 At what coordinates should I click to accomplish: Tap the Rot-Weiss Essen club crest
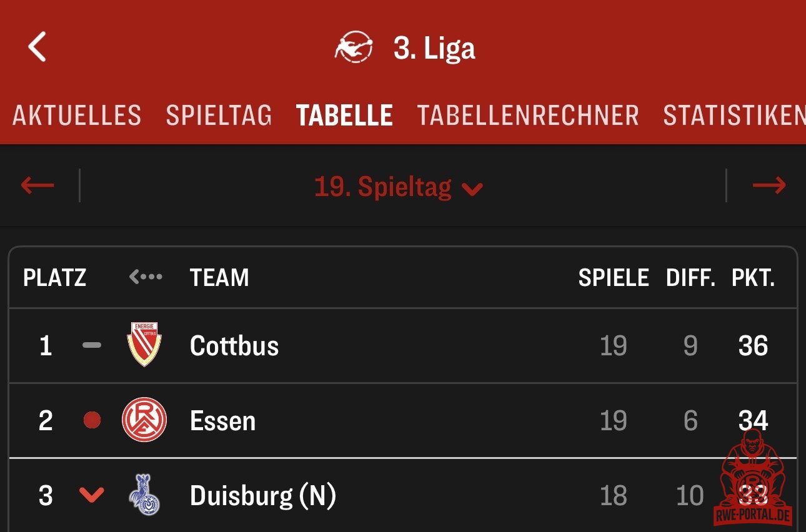pyautogui.click(x=144, y=420)
